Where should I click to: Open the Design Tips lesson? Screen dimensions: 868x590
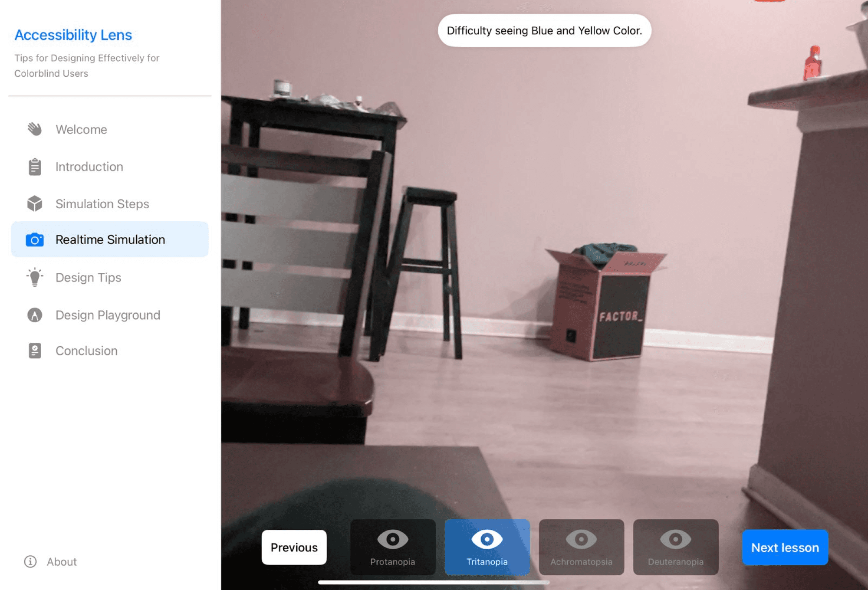coord(89,278)
